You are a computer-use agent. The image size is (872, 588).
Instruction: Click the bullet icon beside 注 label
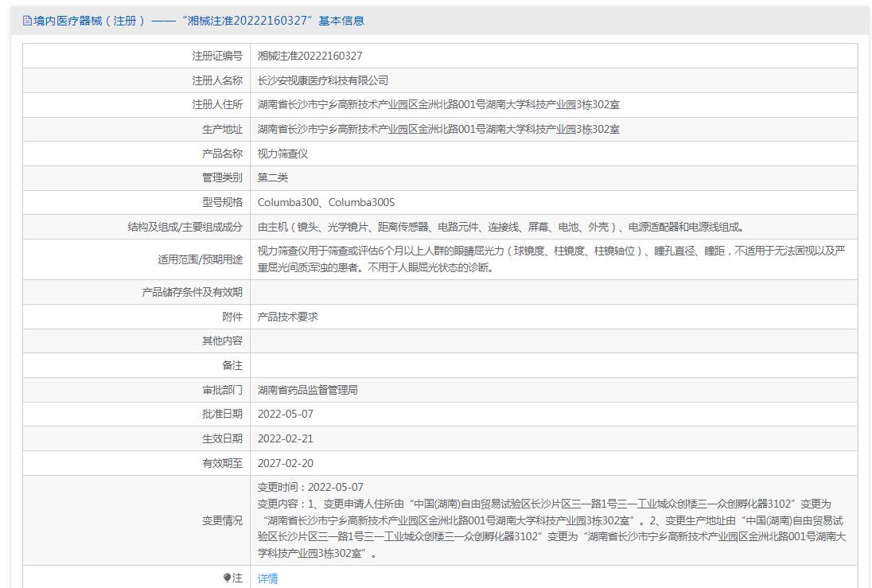[x=227, y=578]
